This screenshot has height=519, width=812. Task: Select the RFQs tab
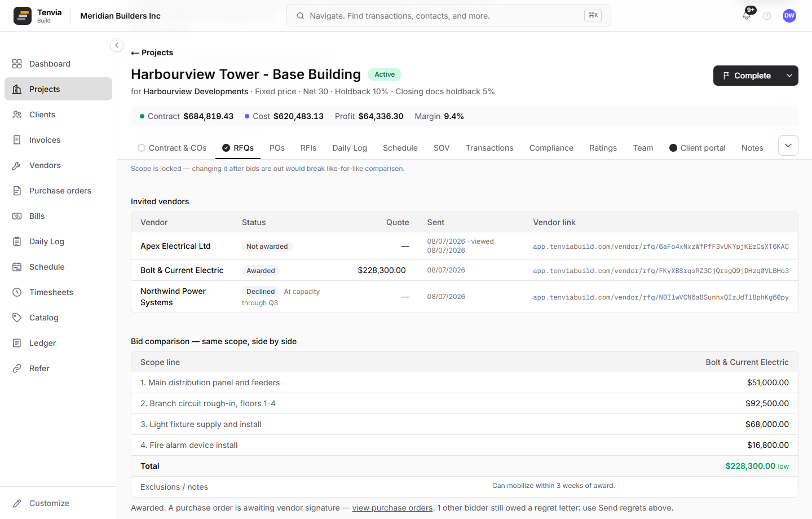coord(238,148)
